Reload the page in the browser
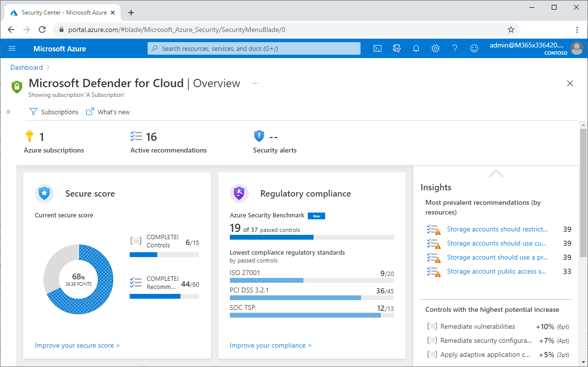The width and height of the screenshot is (588, 367). tap(42, 30)
